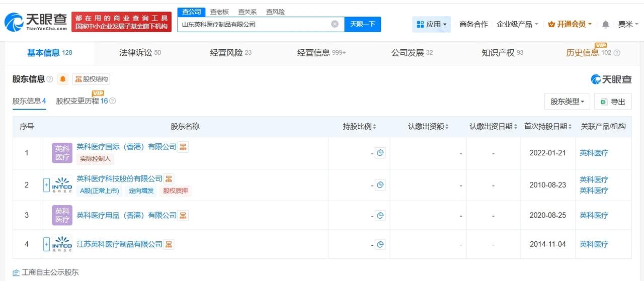Open the 应用 dropdown menu
The image size is (644, 281).
tap(431, 24)
